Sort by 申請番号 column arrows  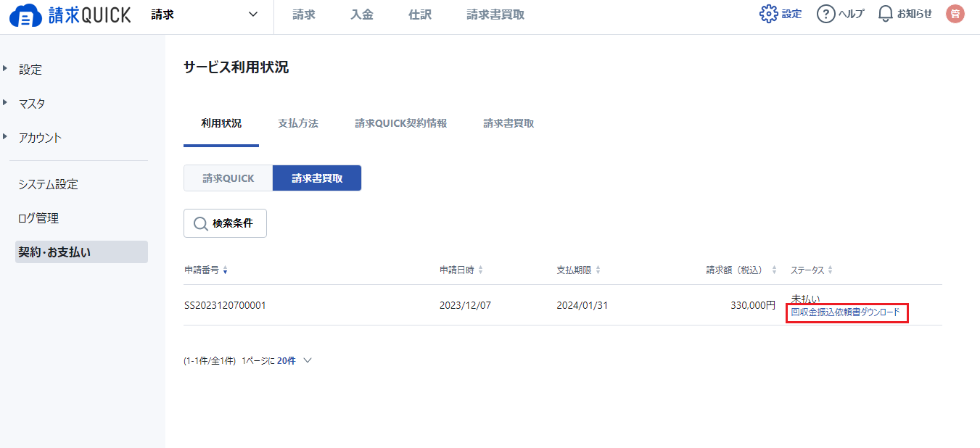pyautogui.click(x=225, y=270)
